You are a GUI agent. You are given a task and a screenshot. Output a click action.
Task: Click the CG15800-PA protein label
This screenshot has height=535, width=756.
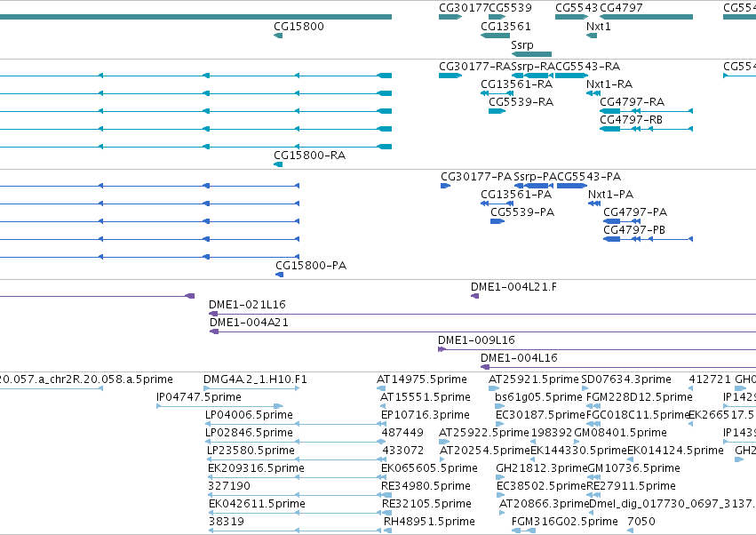[x=311, y=266]
